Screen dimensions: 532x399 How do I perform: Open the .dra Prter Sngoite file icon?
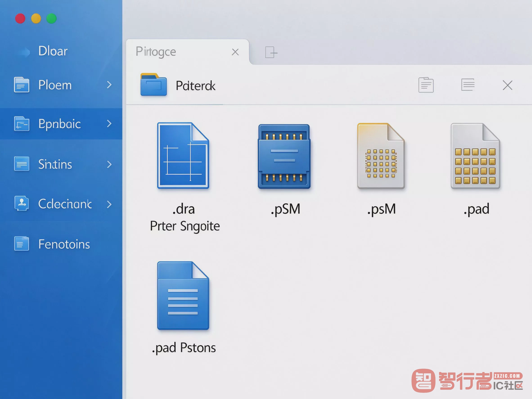[x=183, y=156]
